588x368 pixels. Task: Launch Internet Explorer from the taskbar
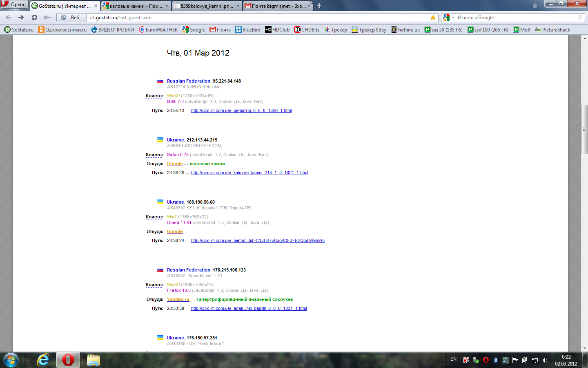pos(43,360)
